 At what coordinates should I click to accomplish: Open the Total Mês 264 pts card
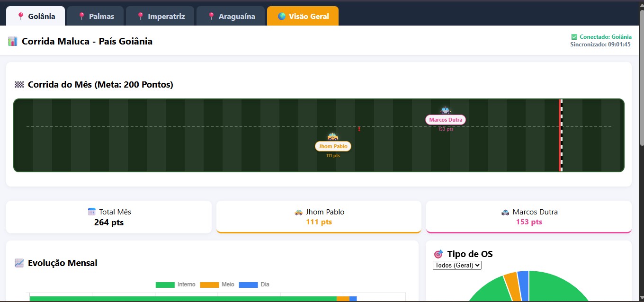click(109, 217)
